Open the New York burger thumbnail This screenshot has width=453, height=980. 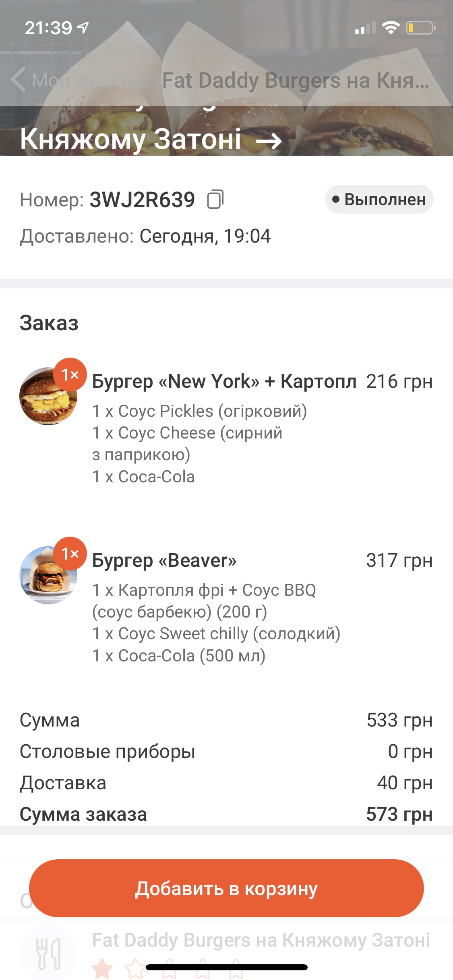point(48,396)
